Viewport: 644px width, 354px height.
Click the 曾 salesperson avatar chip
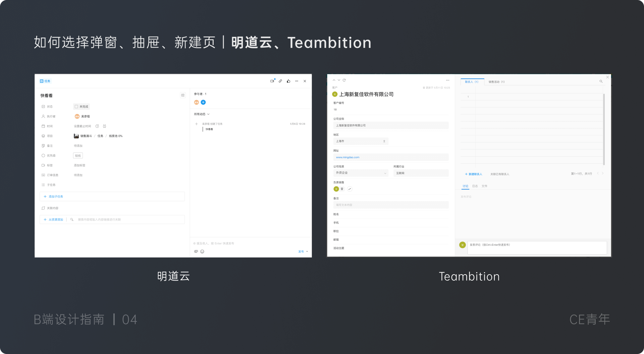(x=338, y=189)
